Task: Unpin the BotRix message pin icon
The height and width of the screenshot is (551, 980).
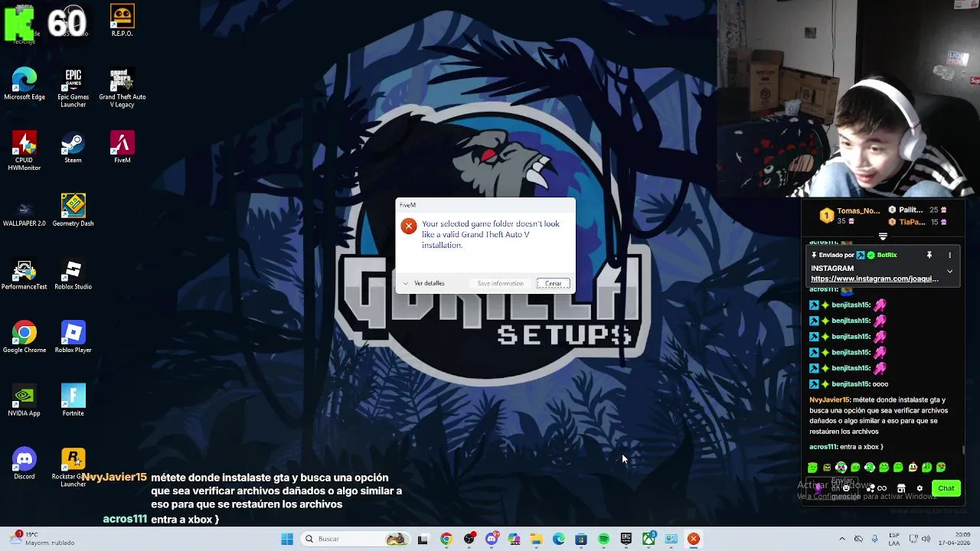Action: click(929, 255)
